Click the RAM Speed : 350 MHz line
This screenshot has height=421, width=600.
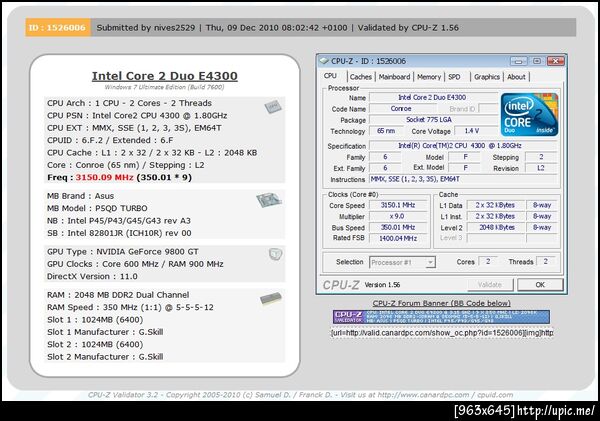pyautogui.click(x=130, y=307)
